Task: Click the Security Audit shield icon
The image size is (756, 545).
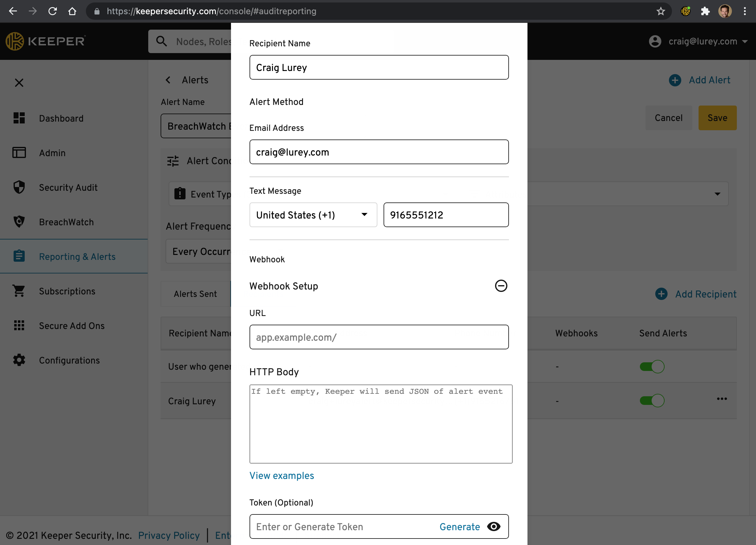Action: pos(19,187)
